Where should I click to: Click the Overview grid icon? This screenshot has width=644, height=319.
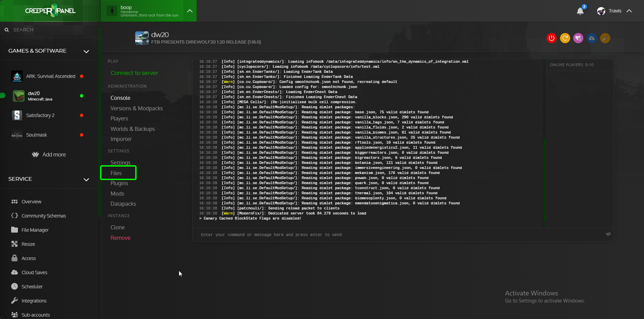click(14, 202)
